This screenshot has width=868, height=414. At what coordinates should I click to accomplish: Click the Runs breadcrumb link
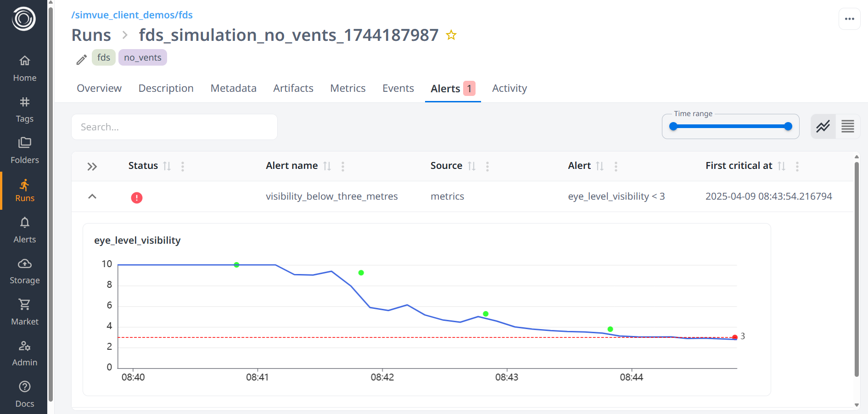(x=91, y=35)
